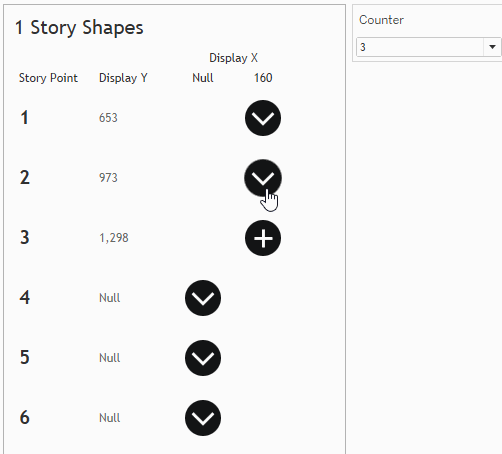Click the chevron icon for story point 2
The height and width of the screenshot is (454, 502).
pos(263,178)
